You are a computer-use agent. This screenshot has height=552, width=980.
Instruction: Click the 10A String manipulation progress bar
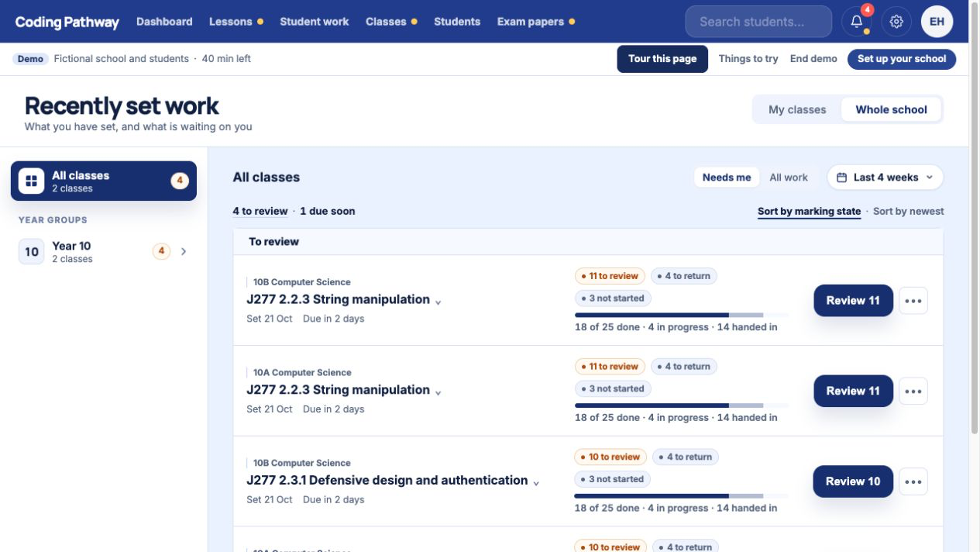pyautogui.click(x=681, y=405)
